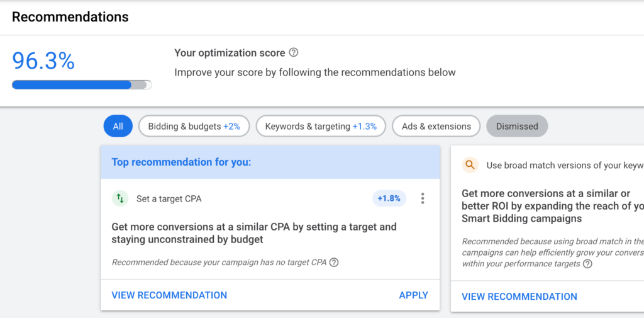Viewport: 644px width, 318px height.
Task: Click the 'Set a target CPA' card title
Action: click(169, 199)
